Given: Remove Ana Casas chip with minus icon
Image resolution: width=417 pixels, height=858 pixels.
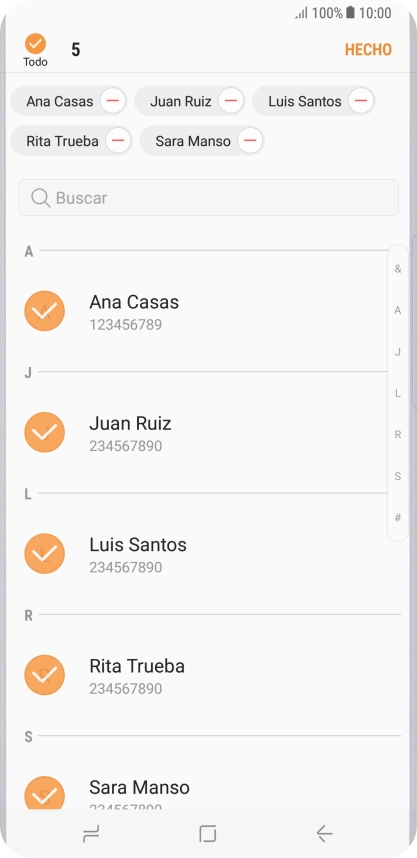Looking at the screenshot, I should [x=113, y=101].
